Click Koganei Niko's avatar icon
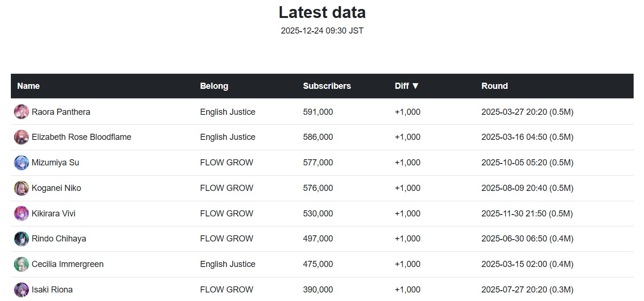 [21, 188]
